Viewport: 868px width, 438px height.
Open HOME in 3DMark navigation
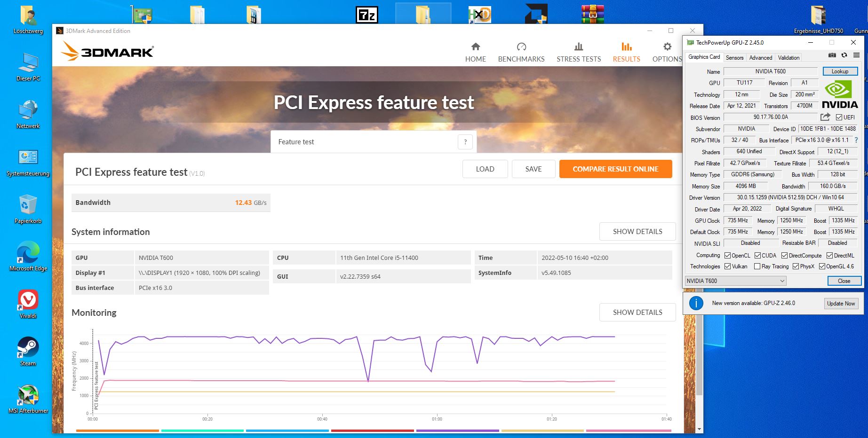point(476,52)
